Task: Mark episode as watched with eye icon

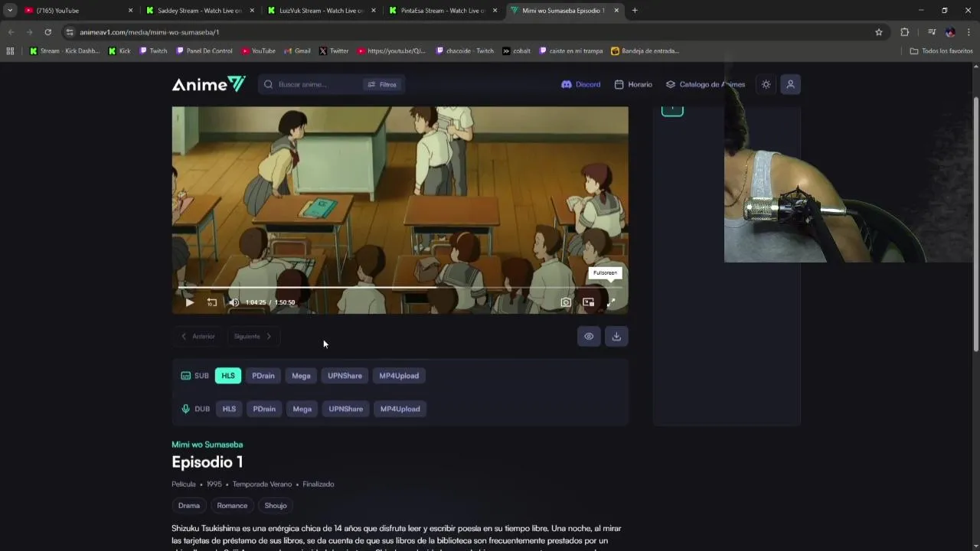Action: pyautogui.click(x=589, y=336)
